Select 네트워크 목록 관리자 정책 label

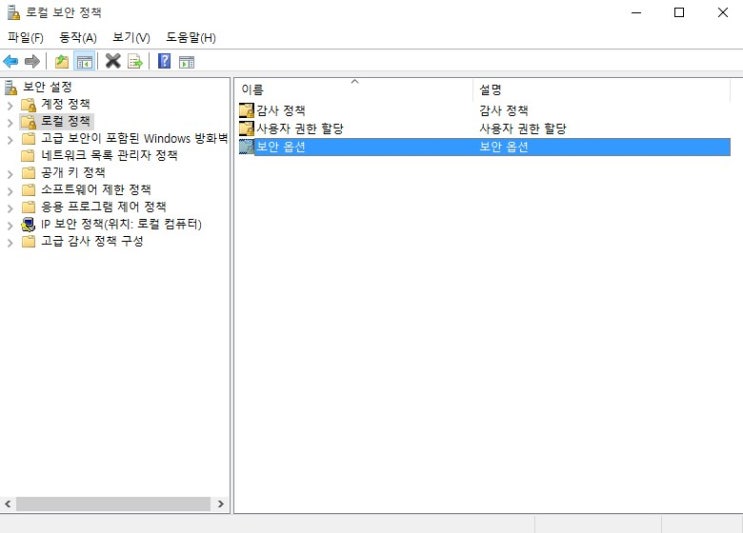click(x=109, y=155)
